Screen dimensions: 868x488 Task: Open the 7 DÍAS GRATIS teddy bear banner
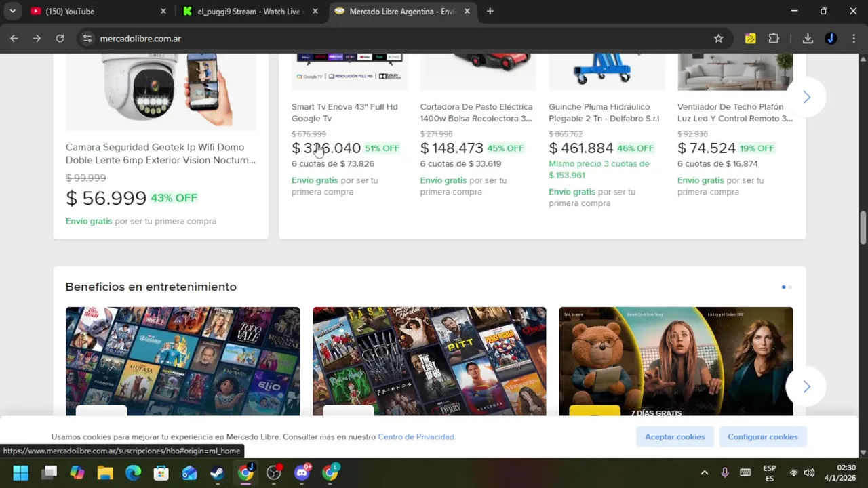pos(676,361)
